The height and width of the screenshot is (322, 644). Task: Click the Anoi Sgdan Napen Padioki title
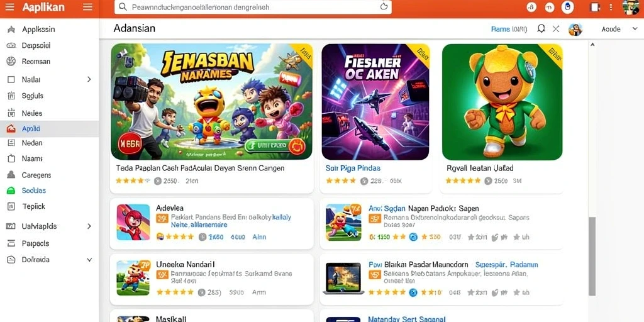click(x=423, y=208)
